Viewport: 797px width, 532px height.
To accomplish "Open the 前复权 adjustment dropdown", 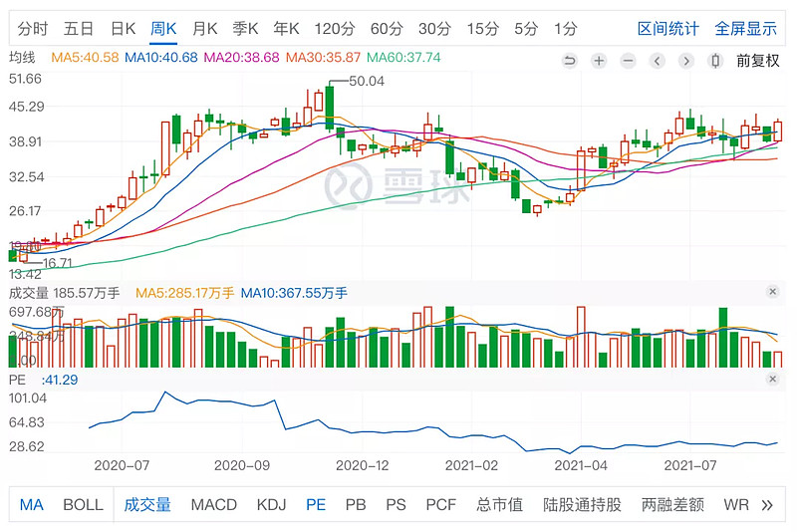I will coord(757,60).
